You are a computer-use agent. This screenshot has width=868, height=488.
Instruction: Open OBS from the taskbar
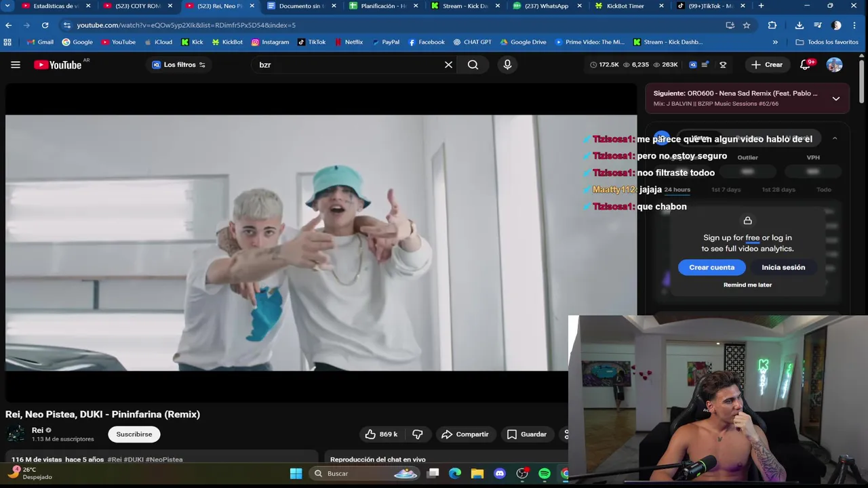pyautogui.click(x=522, y=474)
